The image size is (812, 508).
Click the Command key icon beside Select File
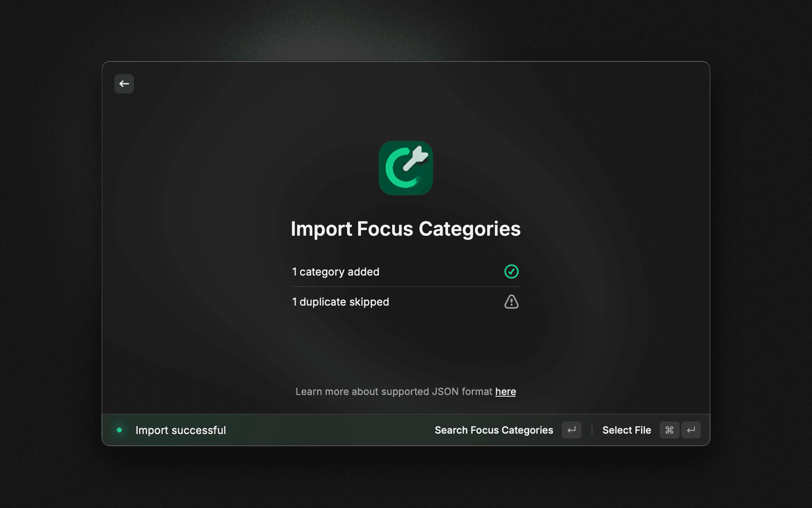pos(669,430)
